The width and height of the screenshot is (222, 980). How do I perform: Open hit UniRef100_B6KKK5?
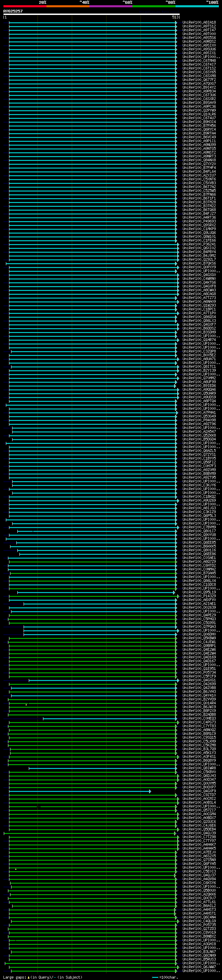click(x=199, y=546)
